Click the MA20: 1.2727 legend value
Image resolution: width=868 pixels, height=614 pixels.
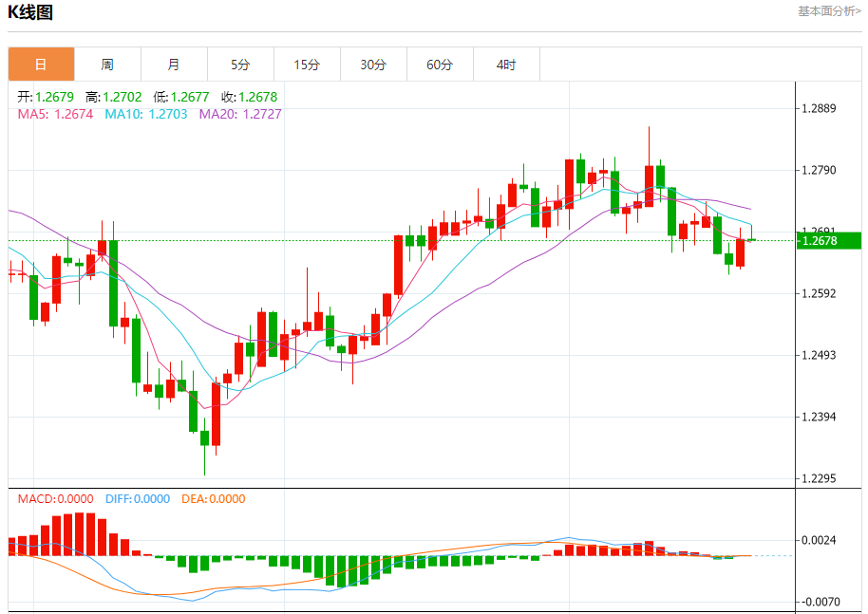pyautogui.click(x=240, y=114)
